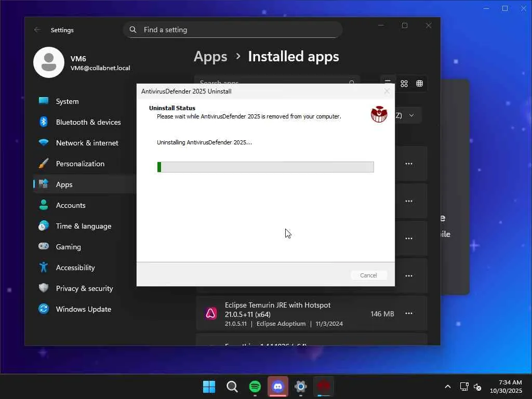This screenshot has height=399, width=532.
Task: Click the VM6 profile avatar
Action: [x=49, y=62]
